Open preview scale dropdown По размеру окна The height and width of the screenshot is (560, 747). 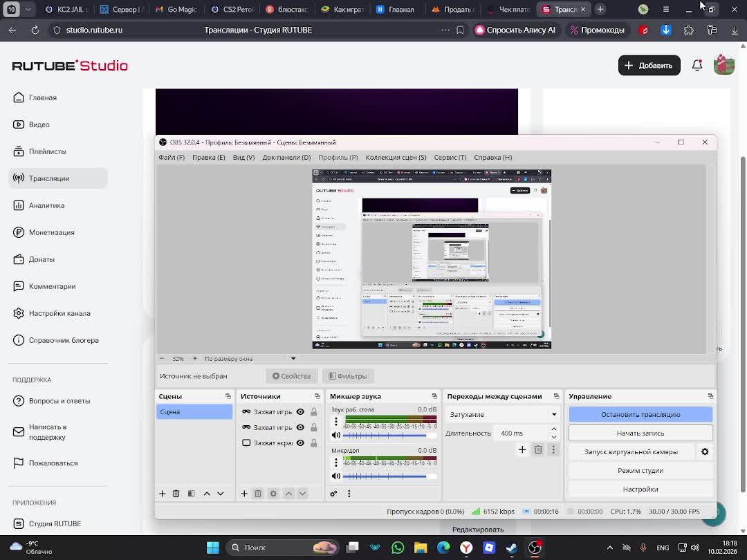(250, 359)
